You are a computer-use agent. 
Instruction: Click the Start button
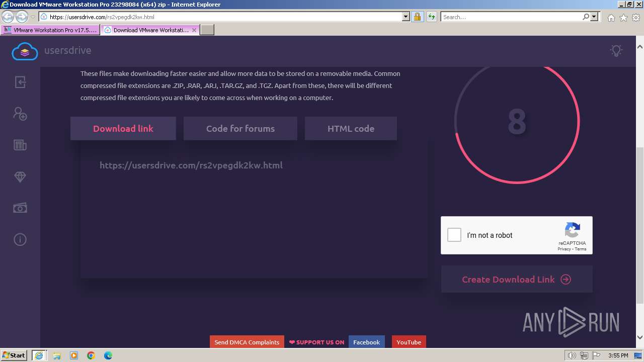pyautogui.click(x=14, y=355)
